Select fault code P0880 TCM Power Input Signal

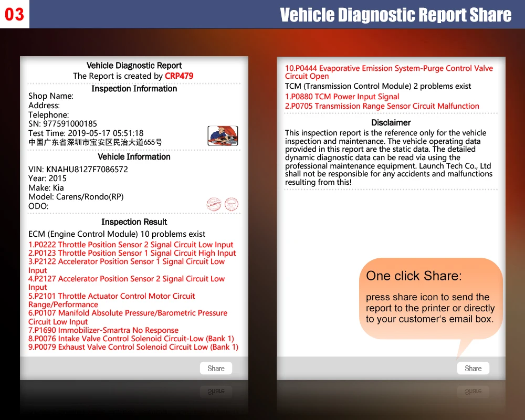pos(342,97)
